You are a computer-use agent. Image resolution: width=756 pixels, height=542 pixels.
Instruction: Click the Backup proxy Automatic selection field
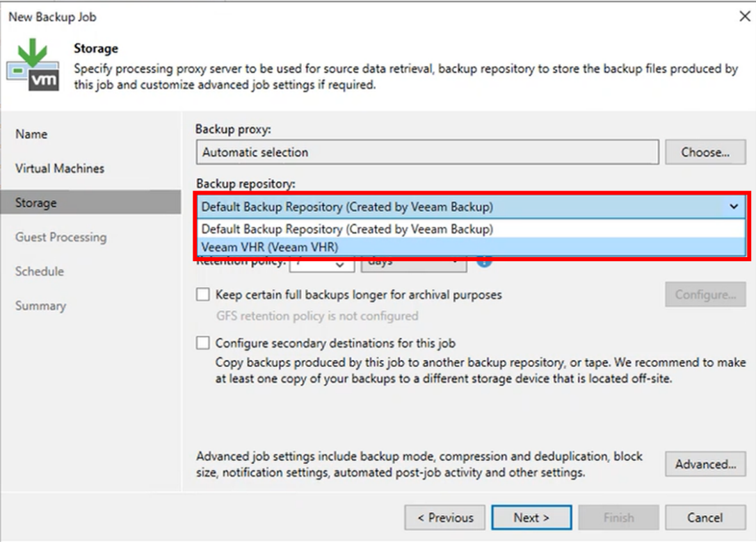coord(427,152)
